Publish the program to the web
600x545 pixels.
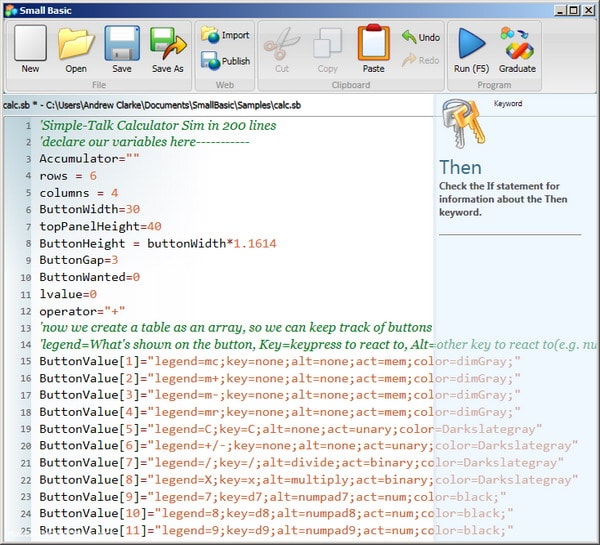225,61
